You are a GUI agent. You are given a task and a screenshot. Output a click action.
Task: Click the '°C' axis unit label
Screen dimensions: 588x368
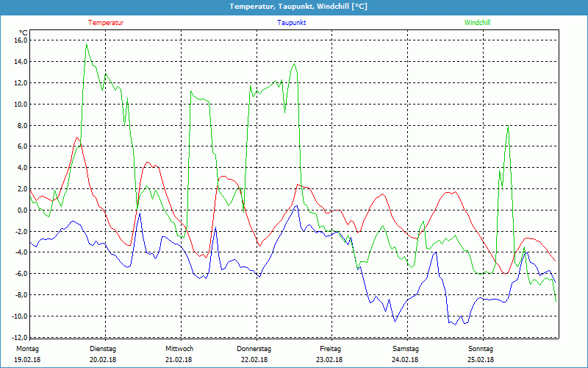coord(24,32)
